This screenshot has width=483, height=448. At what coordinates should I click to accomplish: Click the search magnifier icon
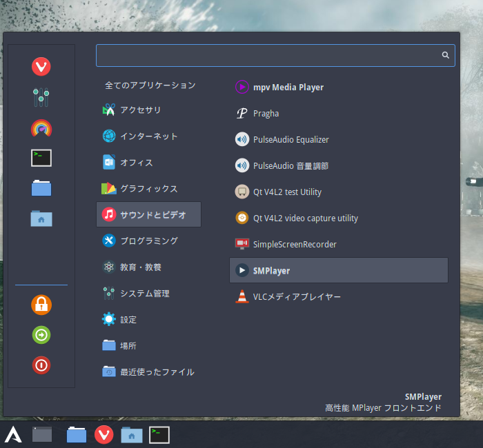tap(445, 55)
